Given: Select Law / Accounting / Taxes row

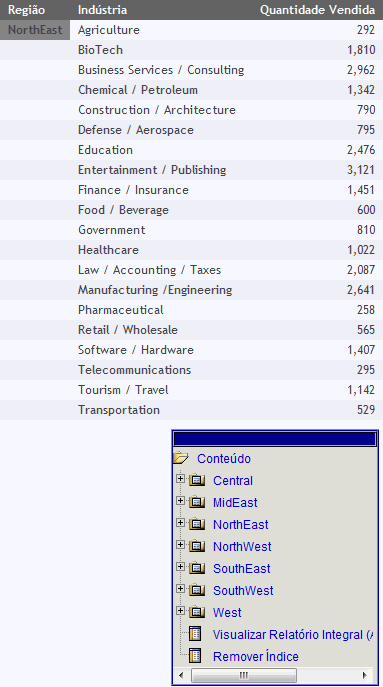Looking at the screenshot, I should point(149,270).
